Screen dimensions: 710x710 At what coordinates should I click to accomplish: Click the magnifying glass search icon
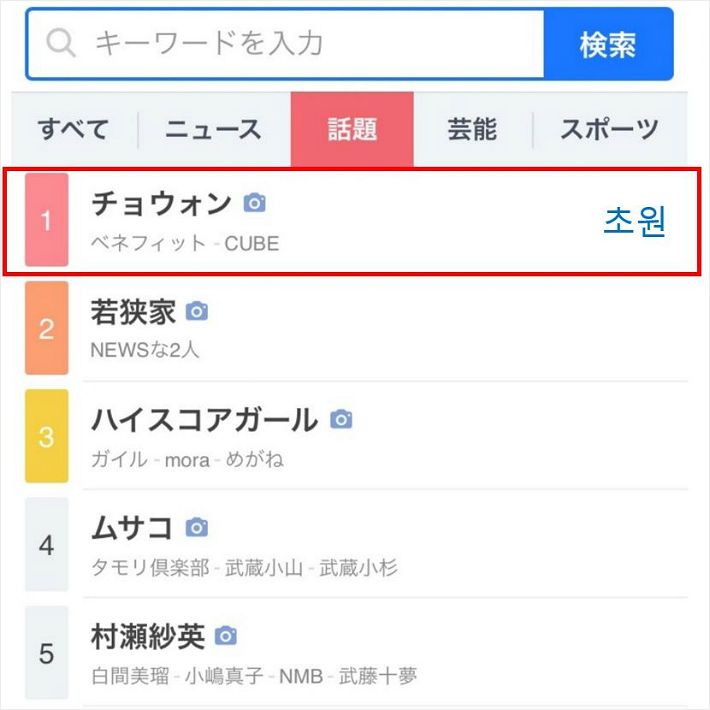62,43
